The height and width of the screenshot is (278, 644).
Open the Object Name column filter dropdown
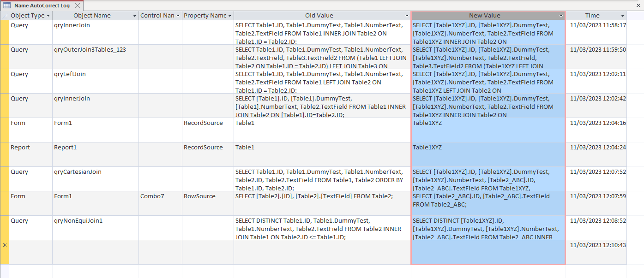click(x=135, y=16)
